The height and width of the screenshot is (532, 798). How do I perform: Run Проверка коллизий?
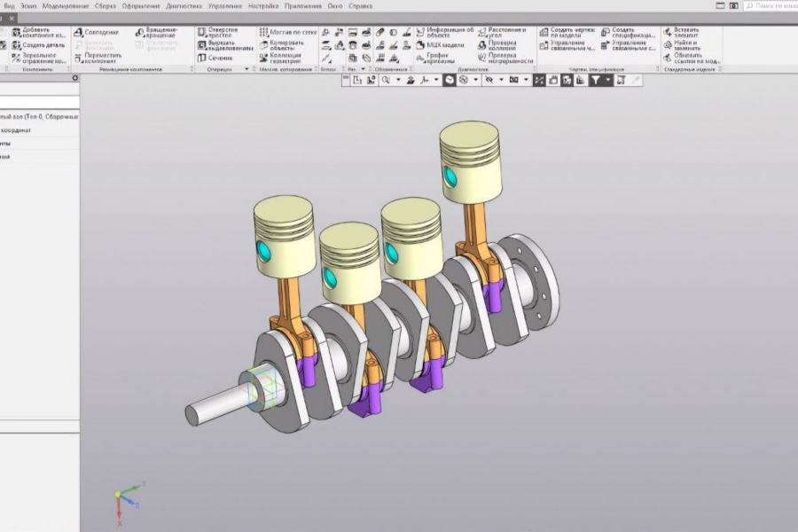pyautogui.click(x=497, y=45)
